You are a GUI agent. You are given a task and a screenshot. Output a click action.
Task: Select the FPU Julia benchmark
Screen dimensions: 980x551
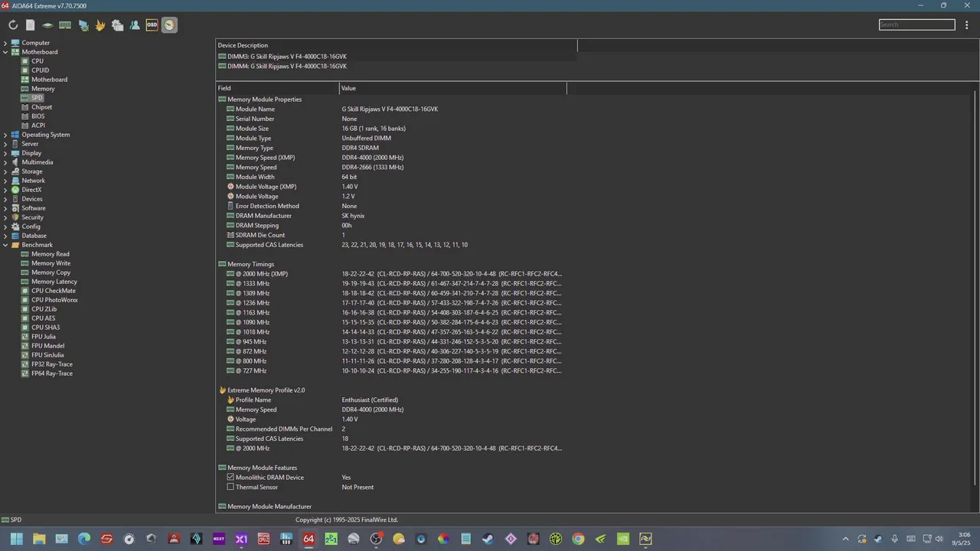[44, 337]
